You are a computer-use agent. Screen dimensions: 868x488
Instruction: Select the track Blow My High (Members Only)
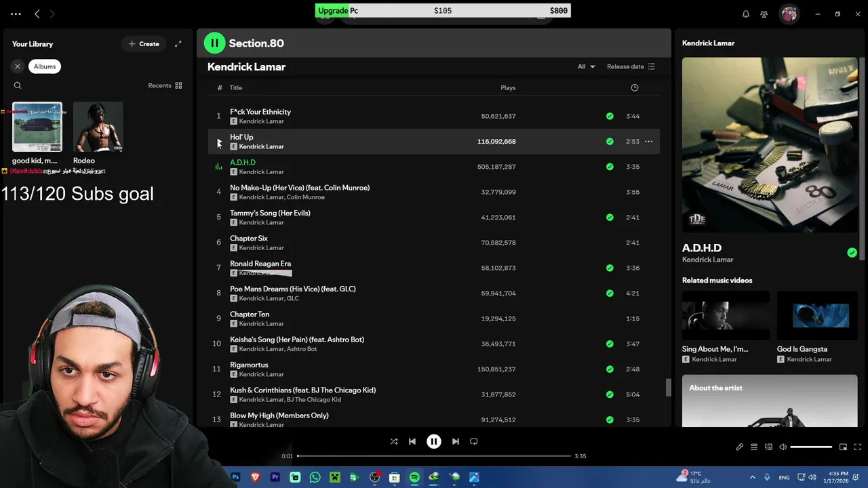[x=434, y=420]
